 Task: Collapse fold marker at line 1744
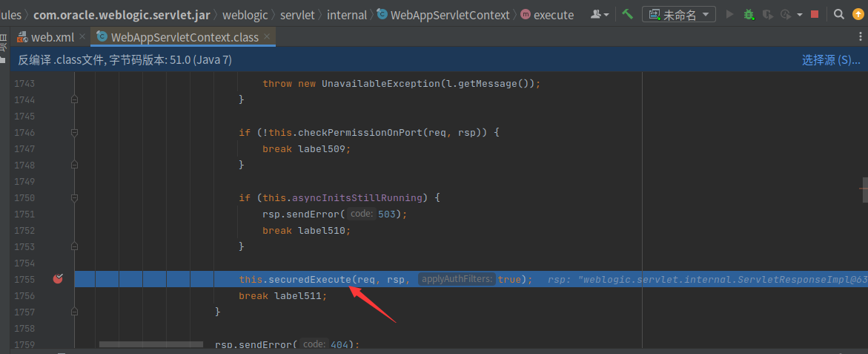[75, 99]
